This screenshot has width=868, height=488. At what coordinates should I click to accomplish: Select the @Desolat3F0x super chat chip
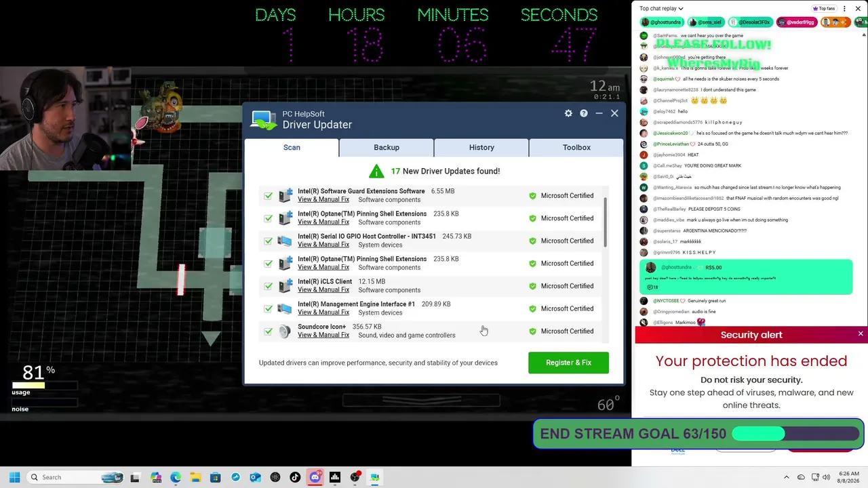coord(750,22)
